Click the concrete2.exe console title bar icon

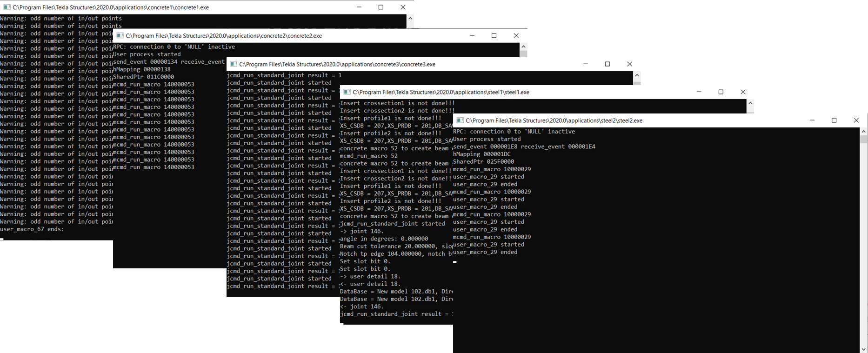click(x=120, y=36)
